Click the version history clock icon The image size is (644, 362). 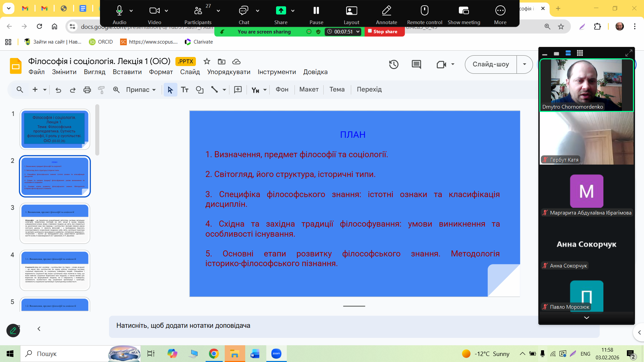point(393,64)
